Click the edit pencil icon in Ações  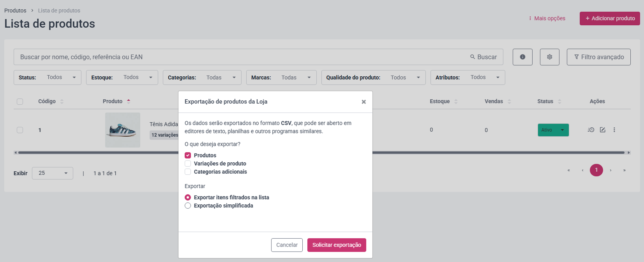coord(603,130)
